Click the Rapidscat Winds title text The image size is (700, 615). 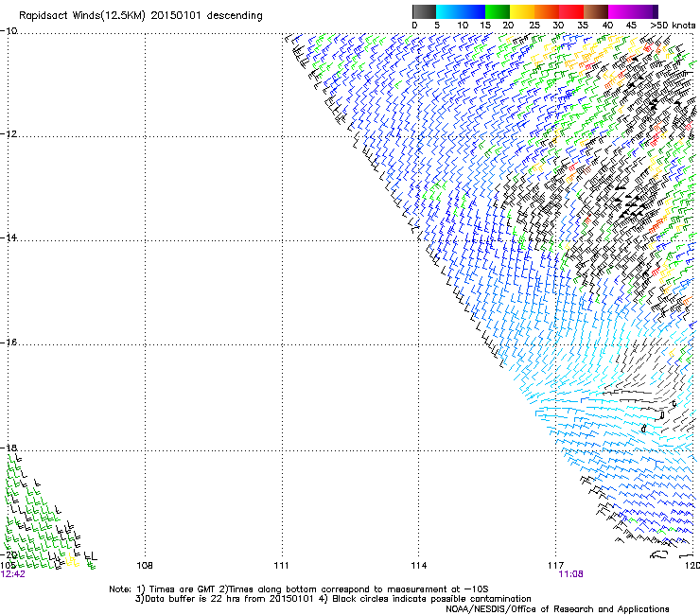[141, 16]
